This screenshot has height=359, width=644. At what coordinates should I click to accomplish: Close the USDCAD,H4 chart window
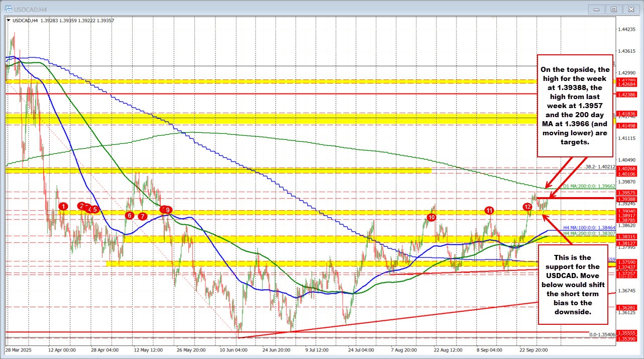[630, 9]
